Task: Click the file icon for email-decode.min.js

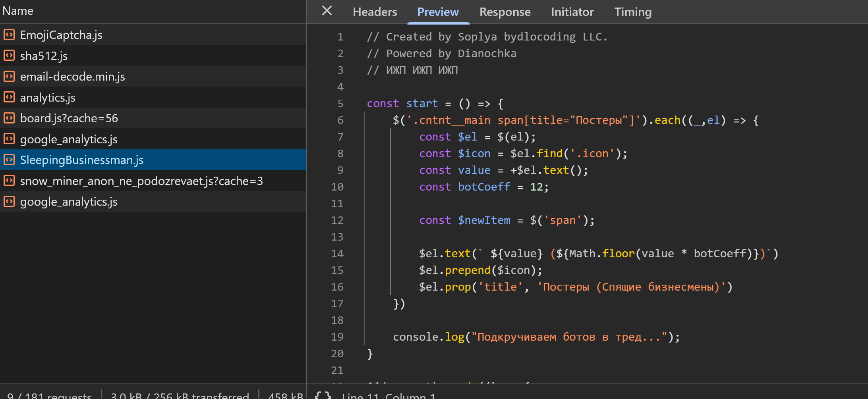Action: tap(9, 76)
